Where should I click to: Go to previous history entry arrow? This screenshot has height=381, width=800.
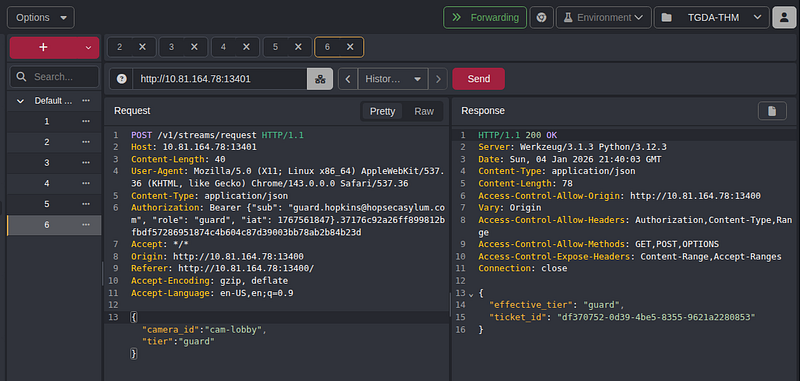[348, 79]
